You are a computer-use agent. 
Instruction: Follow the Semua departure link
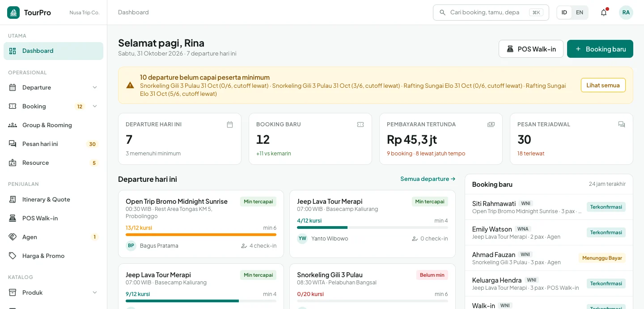pos(428,179)
